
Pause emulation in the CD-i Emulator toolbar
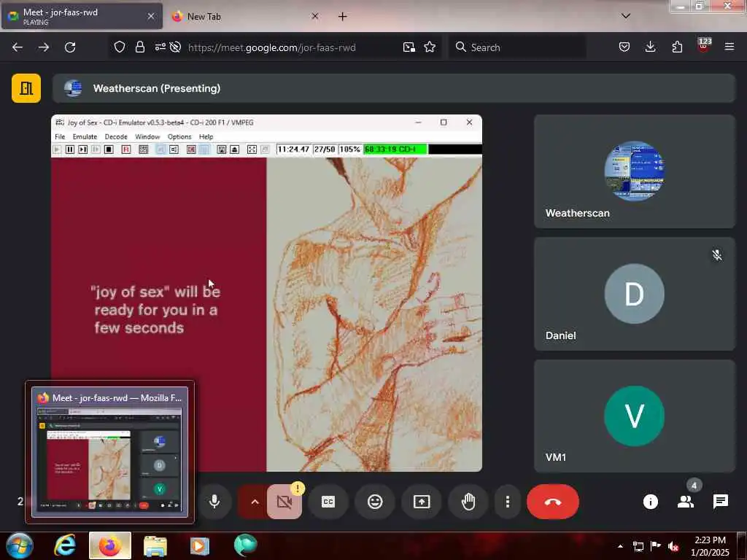coord(69,149)
